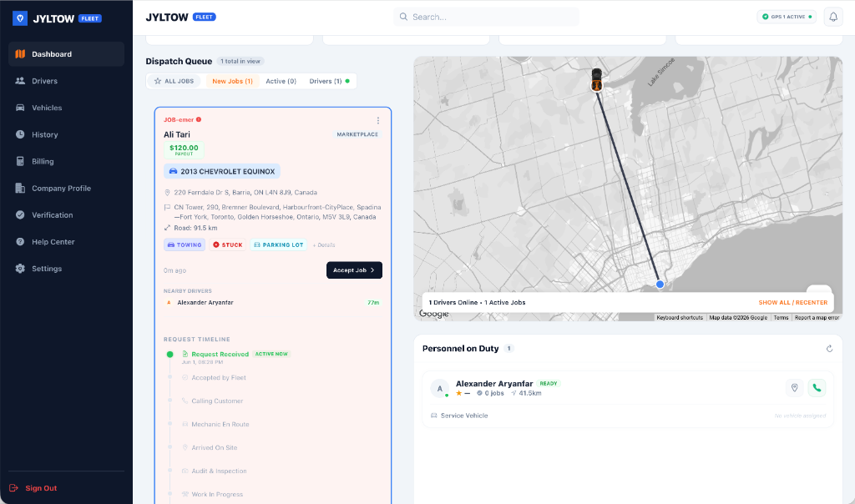
Task: Click the Help Center question icon
Action: click(x=20, y=241)
